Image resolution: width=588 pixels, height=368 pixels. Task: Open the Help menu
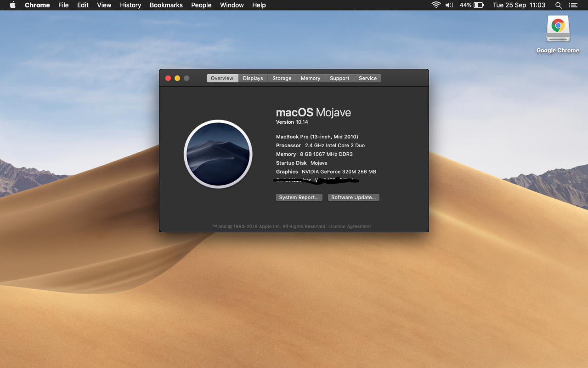point(259,5)
